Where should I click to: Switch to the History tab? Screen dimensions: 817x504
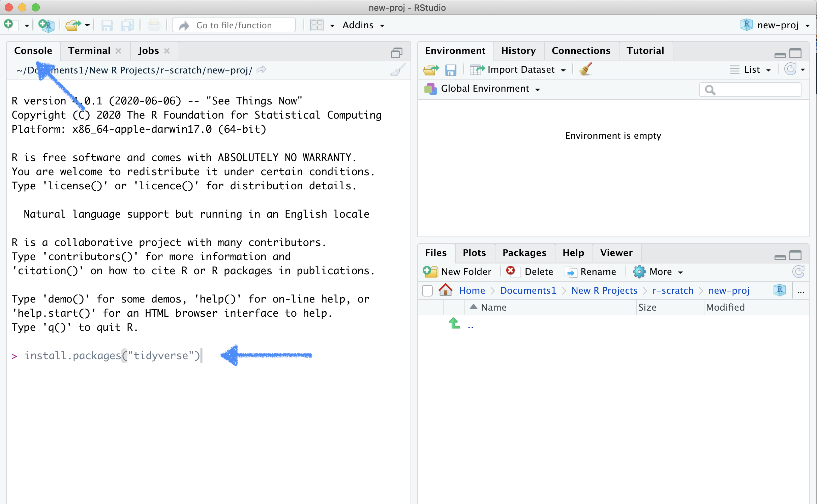pyautogui.click(x=518, y=51)
